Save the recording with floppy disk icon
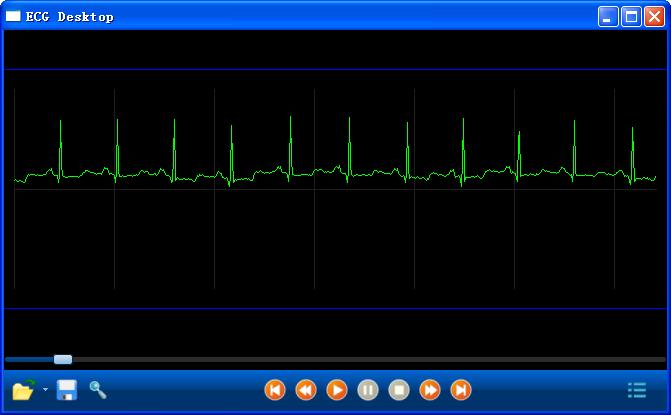This screenshot has height=415, width=671. (67, 390)
